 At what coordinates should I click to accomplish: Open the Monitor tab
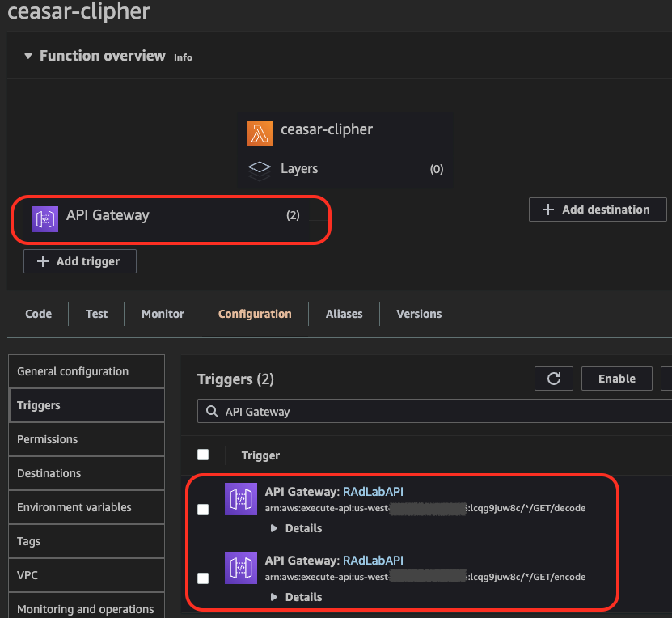[163, 314]
